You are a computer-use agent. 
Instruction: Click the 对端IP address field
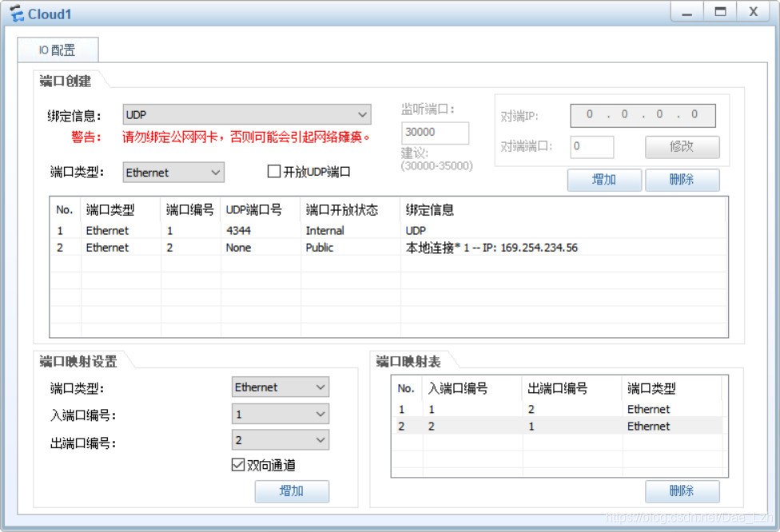(643, 115)
